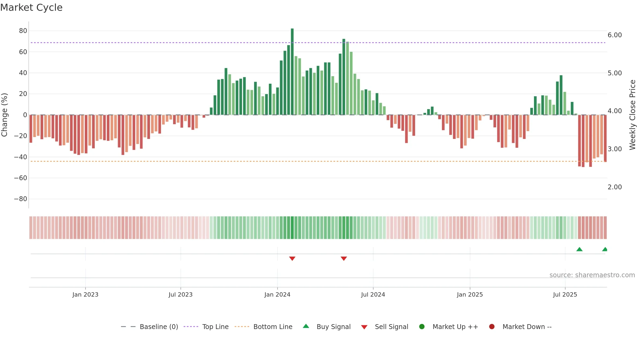Screen dimensions: 644x362
Task: Click the 80 left axis value
Action: point(23,31)
